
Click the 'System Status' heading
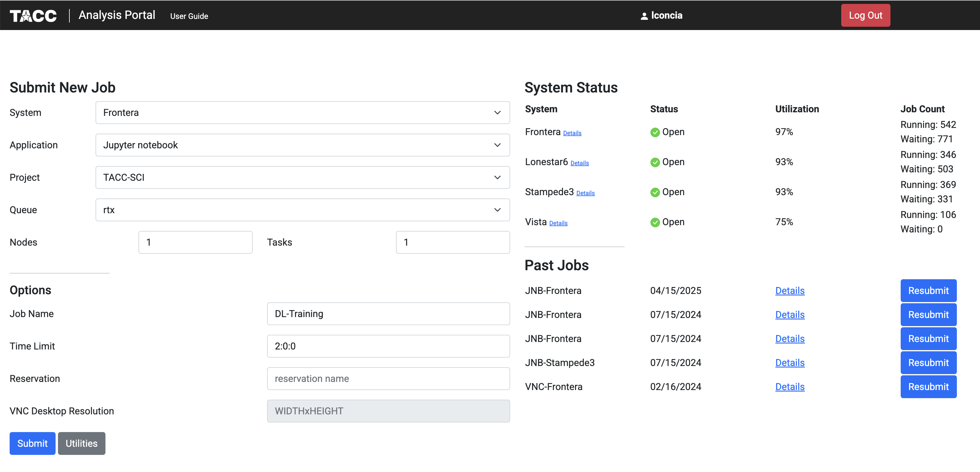(571, 88)
